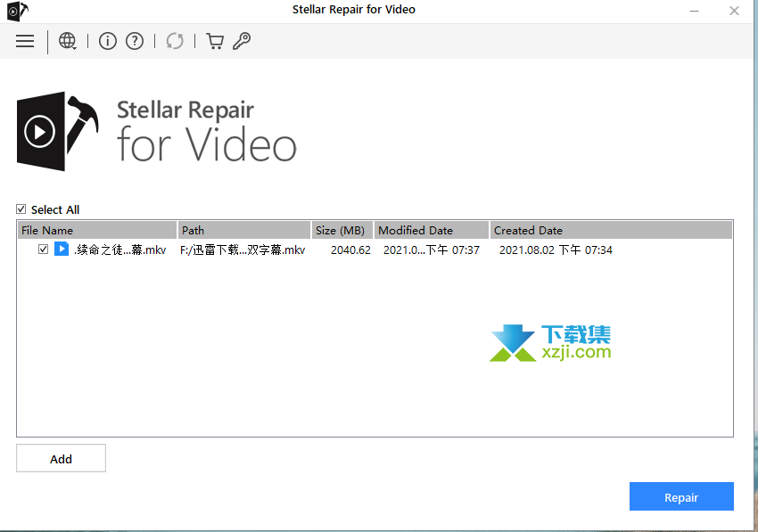Open the shopping cart buy icon
The height and width of the screenshot is (532, 758).
coord(215,41)
